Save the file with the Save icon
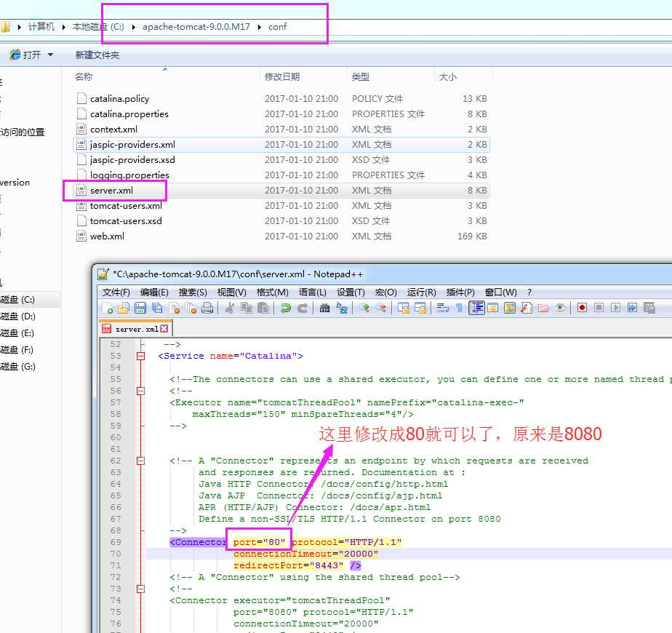The image size is (672, 633). 141,308
